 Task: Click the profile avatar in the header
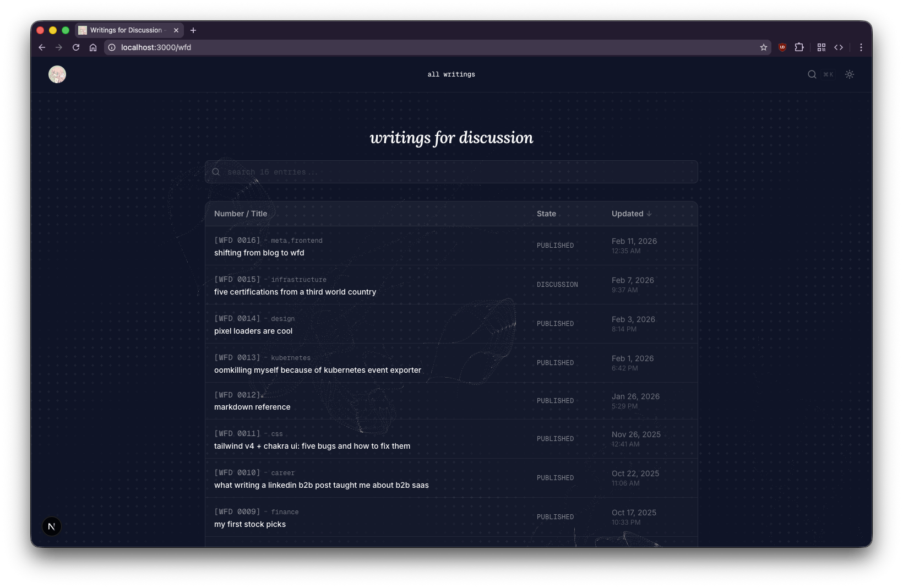(57, 74)
